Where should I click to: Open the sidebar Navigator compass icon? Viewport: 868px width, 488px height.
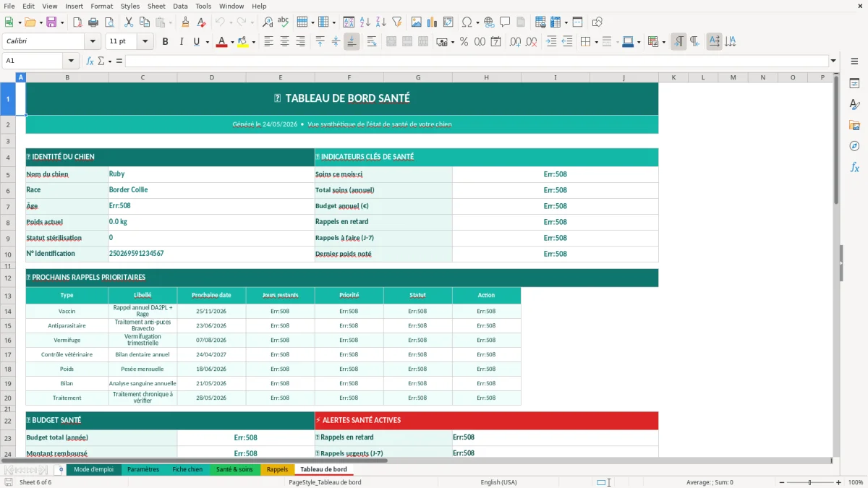[x=854, y=147]
